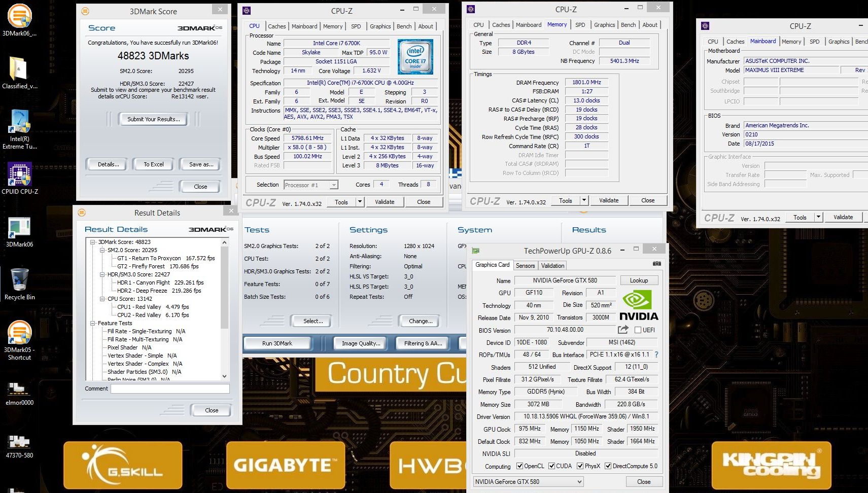
Task: Click the CPU-Z Memory window title icon
Action: (x=471, y=9)
